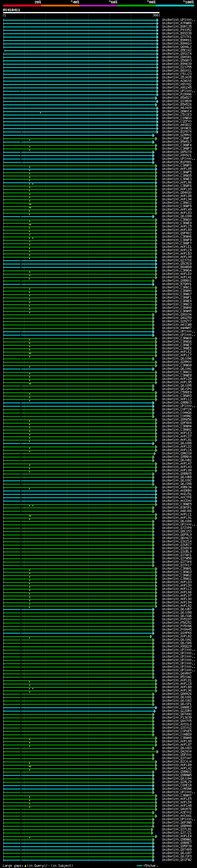Click the =50char. scale legend
The width and height of the screenshot is (197, 868).
coord(147,865)
